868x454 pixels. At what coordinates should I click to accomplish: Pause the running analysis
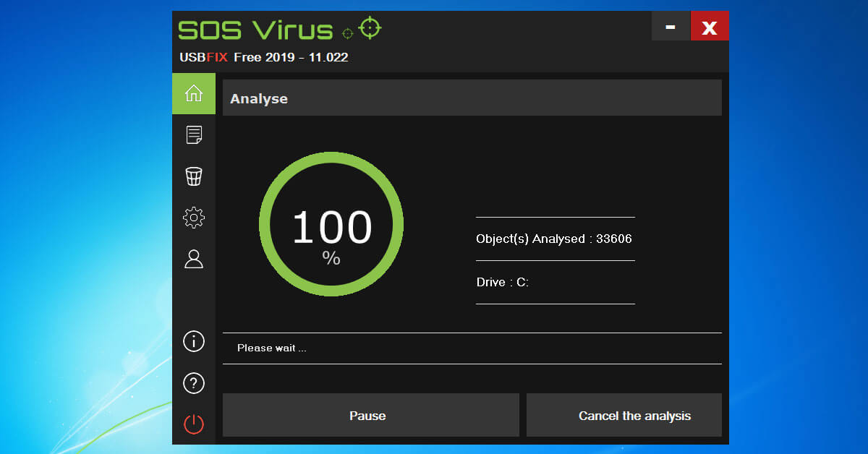(x=370, y=415)
